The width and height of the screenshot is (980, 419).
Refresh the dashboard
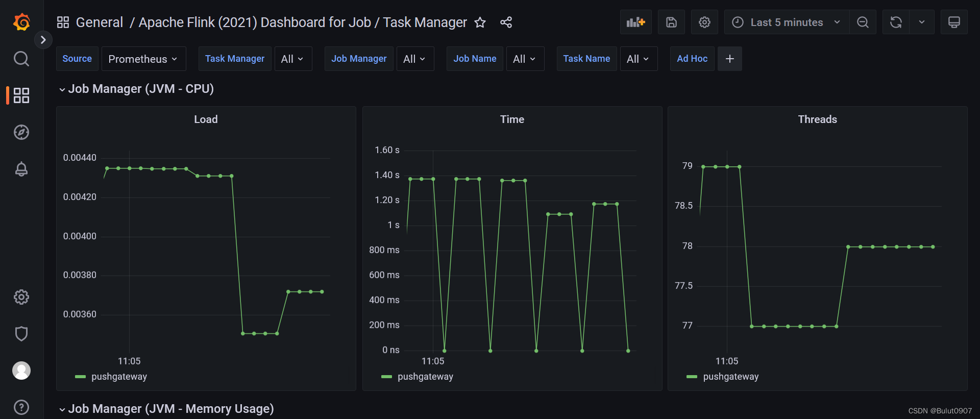pos(896,22)
